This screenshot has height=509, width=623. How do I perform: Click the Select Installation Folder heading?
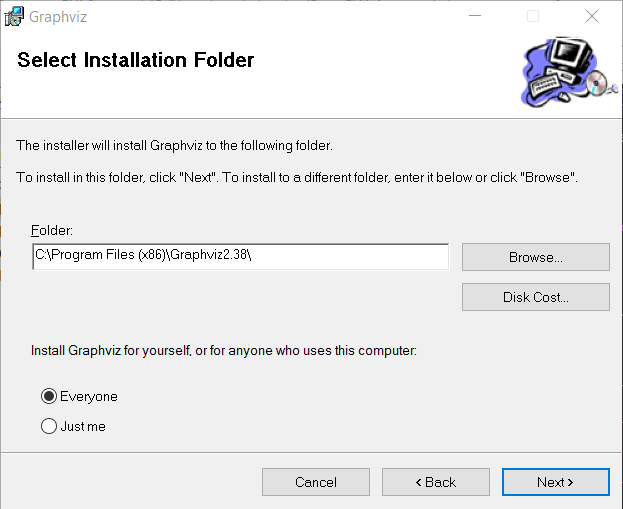point(136,61)
